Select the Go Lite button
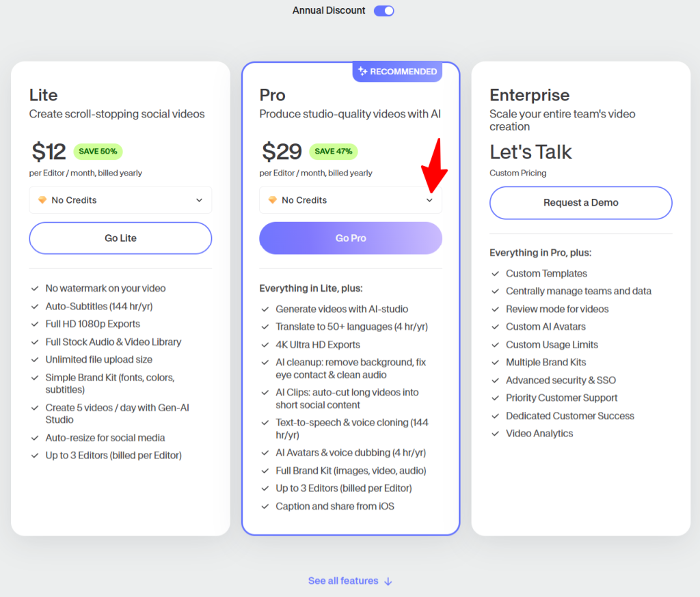Image resolution: width=700 pixels, height=597 pixels. point(120,238)
